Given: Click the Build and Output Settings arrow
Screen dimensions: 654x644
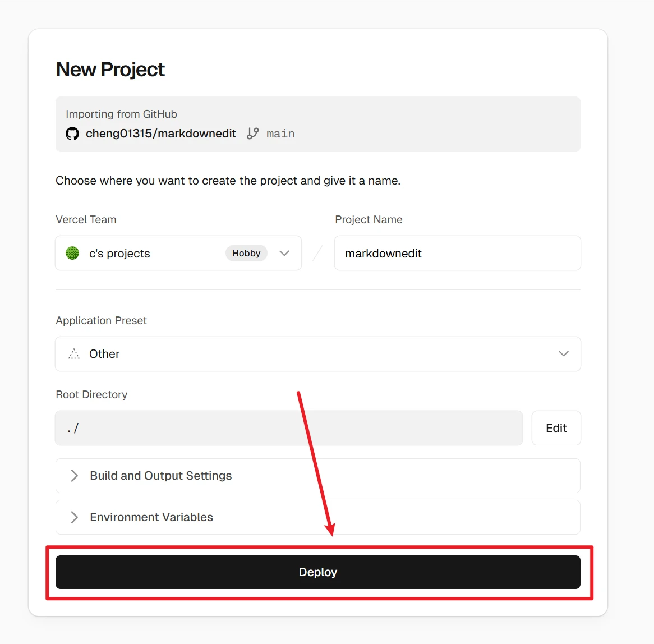Looking at the screenshot, I should [x=74, y=476].
